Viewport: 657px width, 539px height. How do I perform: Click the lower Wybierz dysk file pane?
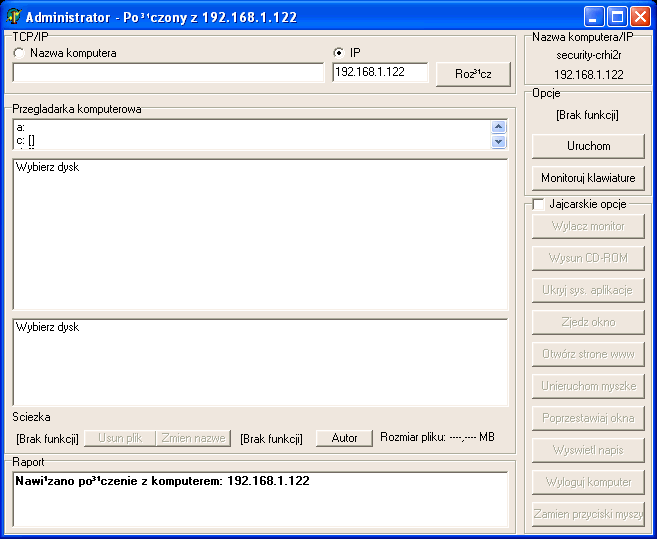click(260, 360)
